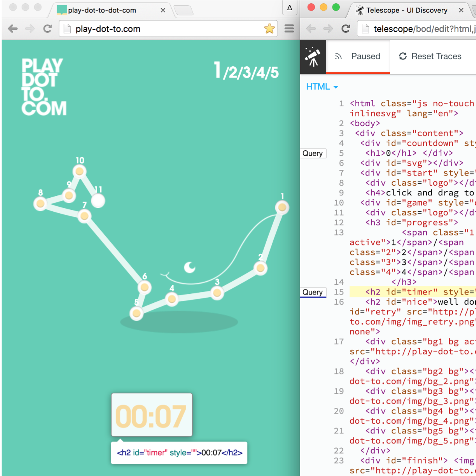Click level 2 in the progress indicator
The height and width of the screenshot is (476, 476).
(233, 73)
